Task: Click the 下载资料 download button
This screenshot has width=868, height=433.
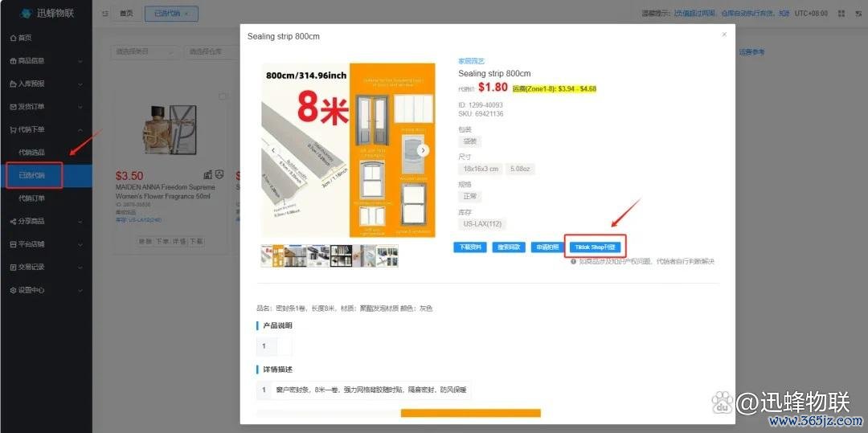Action: click(470, 247)
